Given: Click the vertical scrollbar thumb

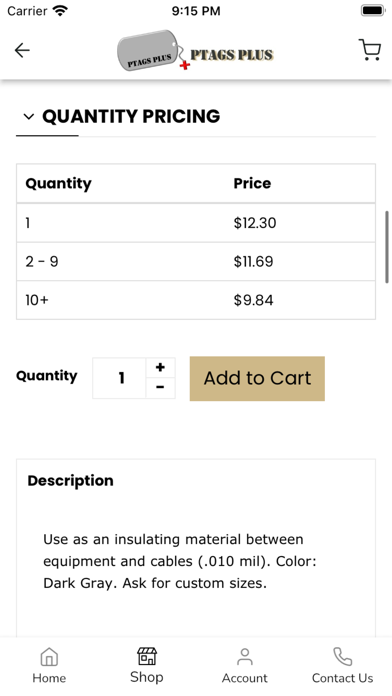Looking at the screenshot, I should [387, 247].
